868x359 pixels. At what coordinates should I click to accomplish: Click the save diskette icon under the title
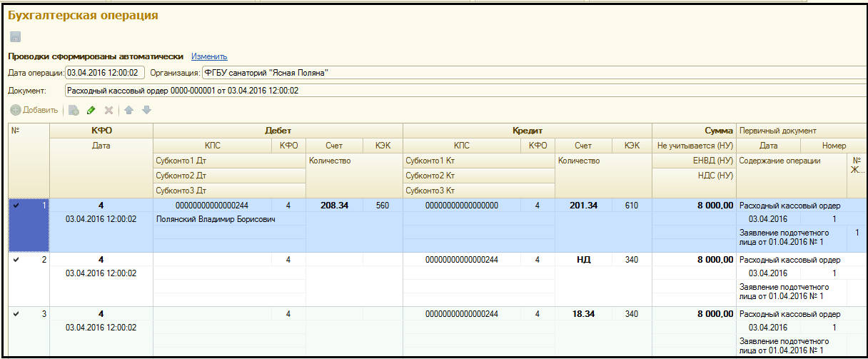tap(15, 36)
